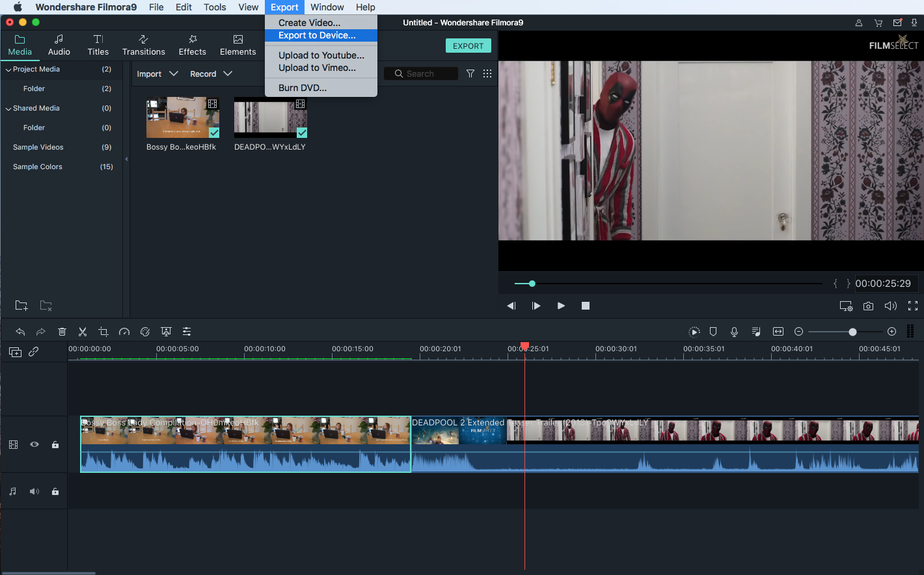Toggle the auto ripple link icon
924x575 pixels.
point(34,352)
